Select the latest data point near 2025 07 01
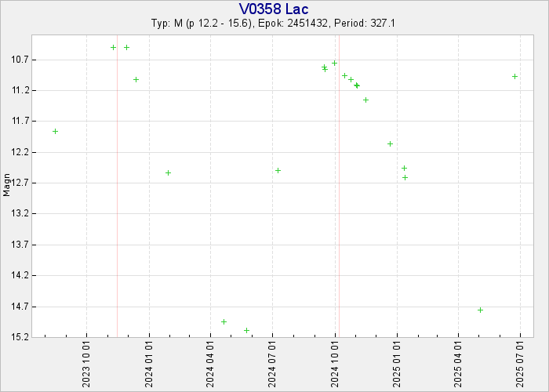Image resolution: width=549 pixels, height=392 pixels. click(x=514, y=76)
